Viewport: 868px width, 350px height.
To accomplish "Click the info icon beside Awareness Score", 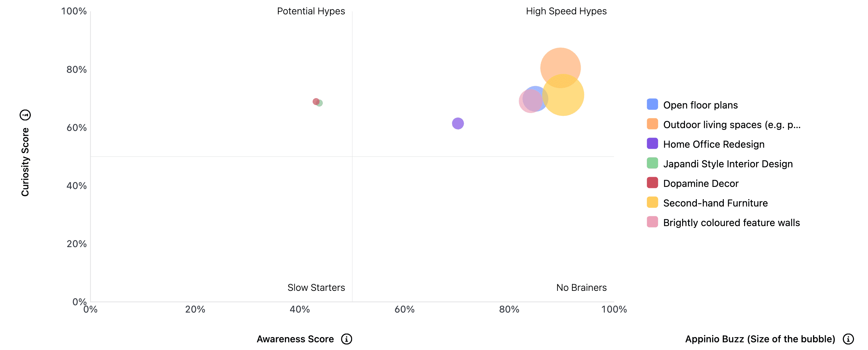I will pos(346,339).
